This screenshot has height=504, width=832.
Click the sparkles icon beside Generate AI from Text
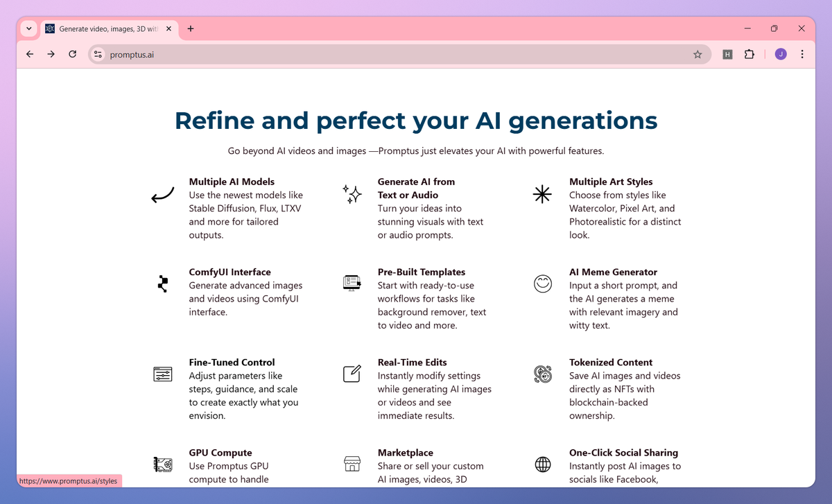[x=352, y=195]
